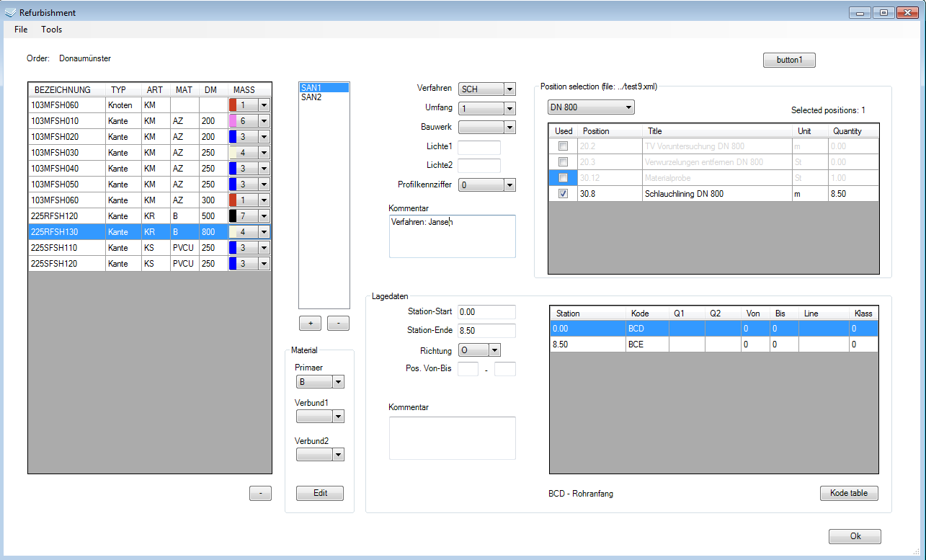926x560 pixels.
Task: Click the Lagedaten Kommentar text box
Action: point(453,438)
